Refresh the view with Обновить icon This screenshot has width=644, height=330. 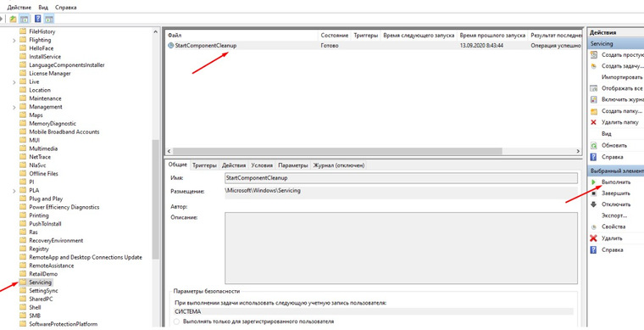[593, 145]
